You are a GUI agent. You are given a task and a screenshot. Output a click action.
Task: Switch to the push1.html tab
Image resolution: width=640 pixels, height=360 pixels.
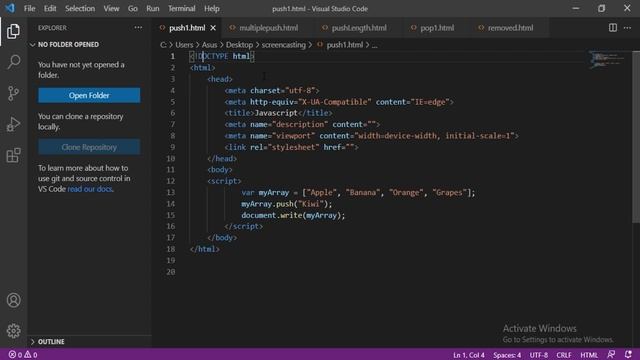(187, 28)
